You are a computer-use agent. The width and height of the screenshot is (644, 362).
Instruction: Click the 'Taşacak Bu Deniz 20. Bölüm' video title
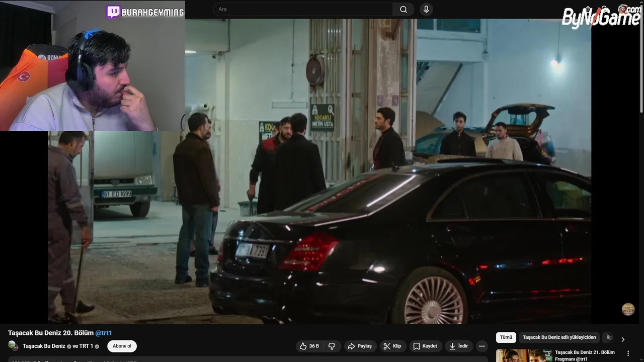tap(51, 333)
